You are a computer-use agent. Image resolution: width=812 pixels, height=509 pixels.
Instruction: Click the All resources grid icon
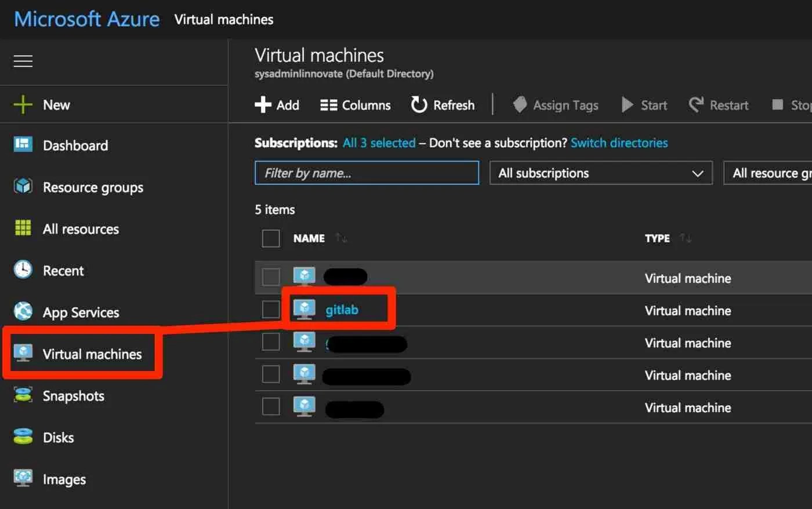[22, 228]
